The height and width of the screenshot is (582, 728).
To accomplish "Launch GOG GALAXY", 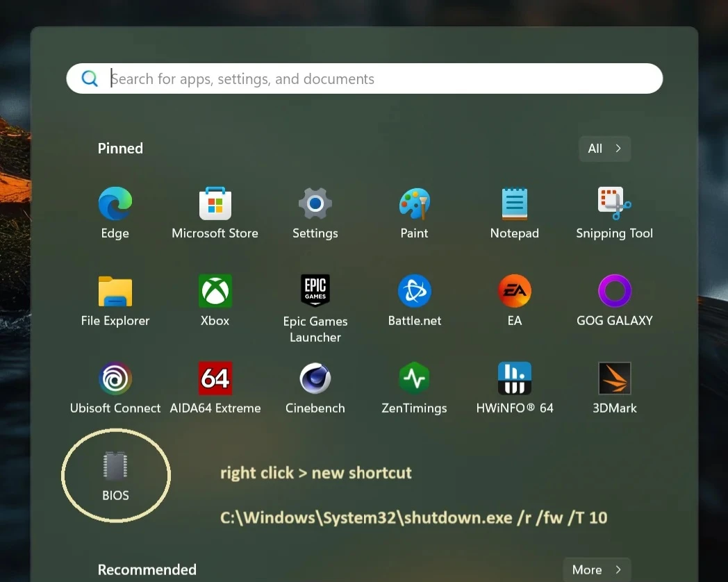I will (614, 292).
